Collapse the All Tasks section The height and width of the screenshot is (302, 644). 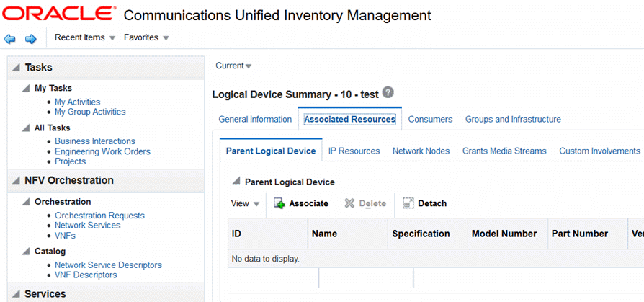pos(26,128)
